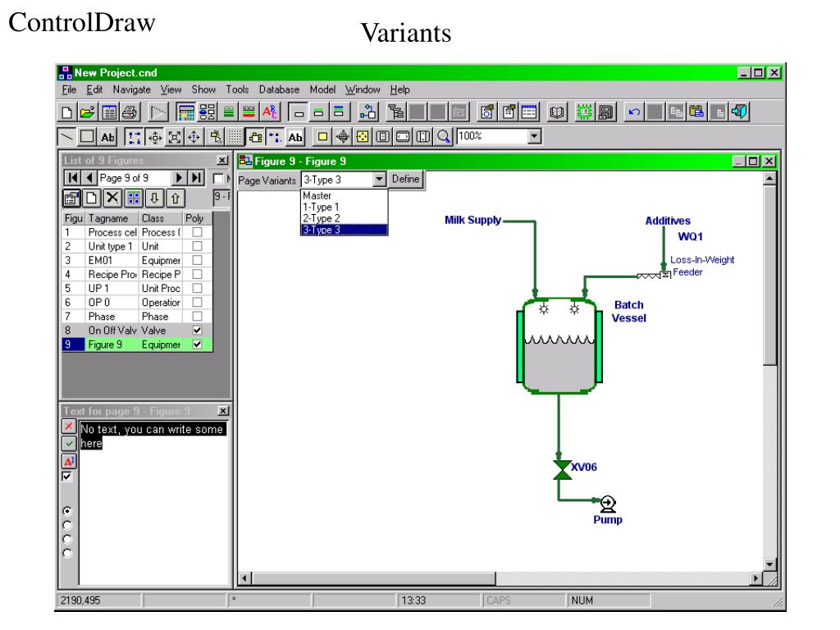Click the blue Undo arrow icon
This screenshot has height=630, width=840.
(x=634, y=112)
